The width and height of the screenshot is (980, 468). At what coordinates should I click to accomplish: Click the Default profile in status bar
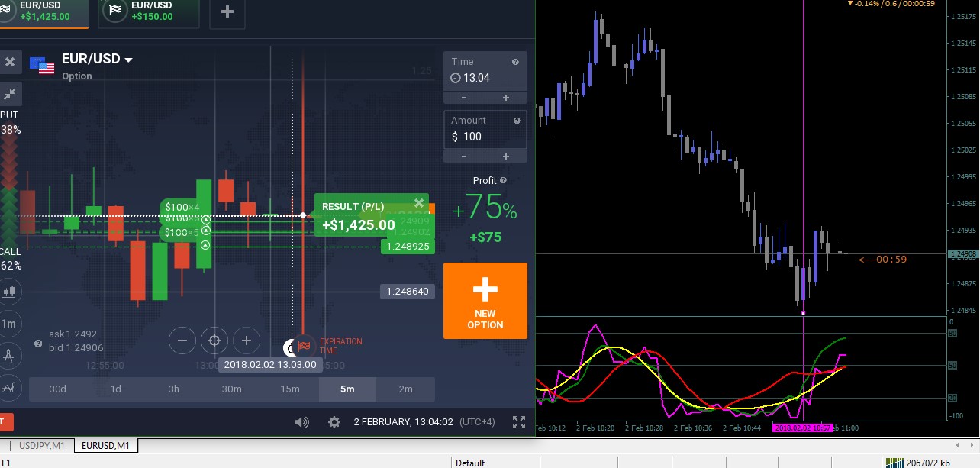470,463
